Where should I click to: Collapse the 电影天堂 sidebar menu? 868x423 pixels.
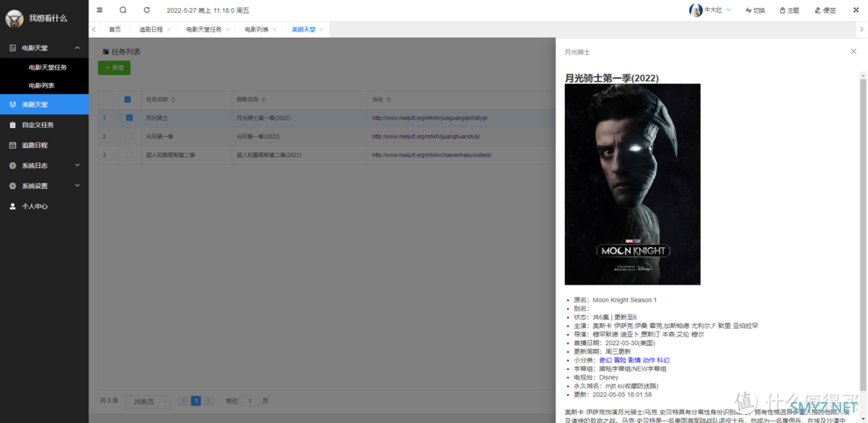(x=77, y=48)
